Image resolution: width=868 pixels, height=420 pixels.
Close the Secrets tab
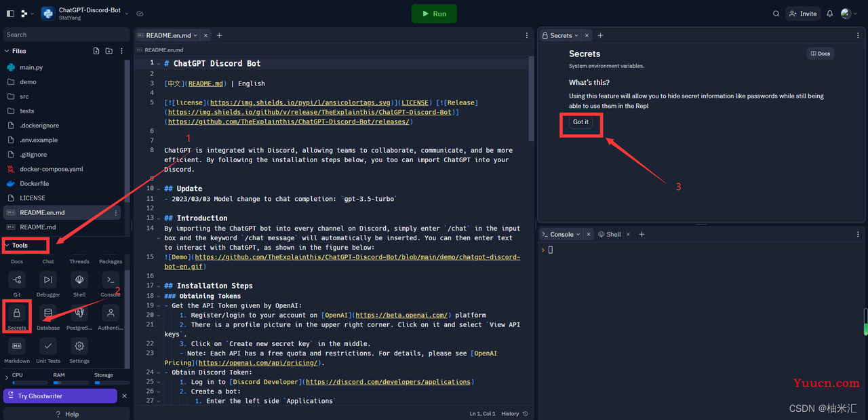[587, 35]
